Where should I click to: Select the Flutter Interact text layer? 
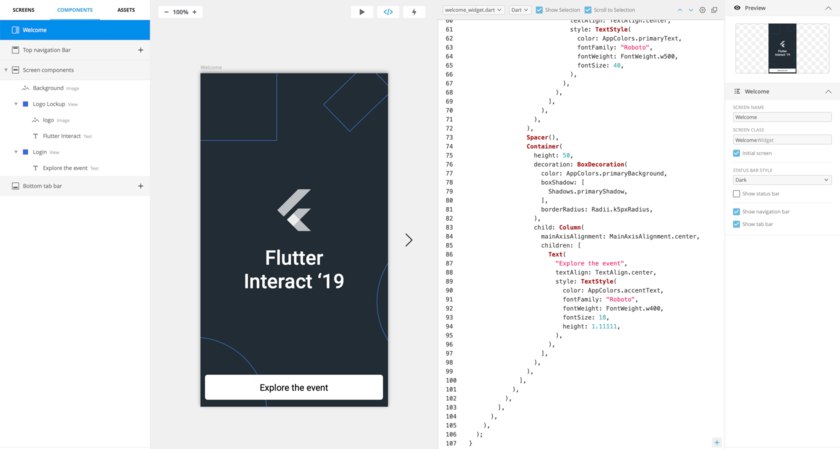(75, 136)
